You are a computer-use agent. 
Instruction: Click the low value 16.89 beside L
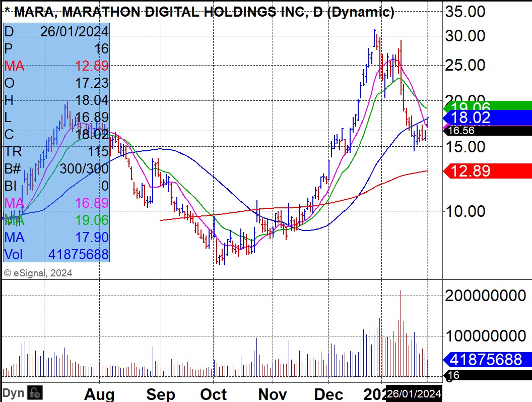(x=92, y=117)
